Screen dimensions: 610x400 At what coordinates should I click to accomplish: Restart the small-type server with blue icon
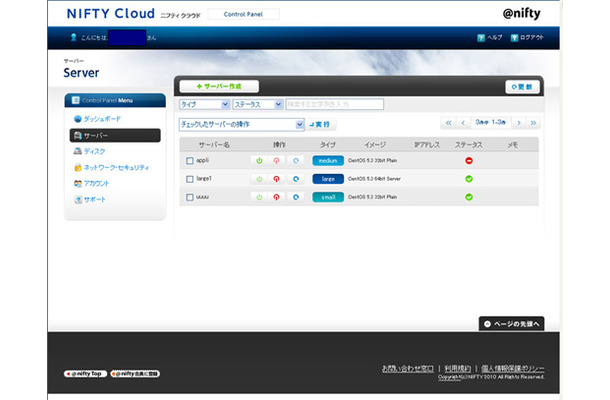tap(296, 197)
